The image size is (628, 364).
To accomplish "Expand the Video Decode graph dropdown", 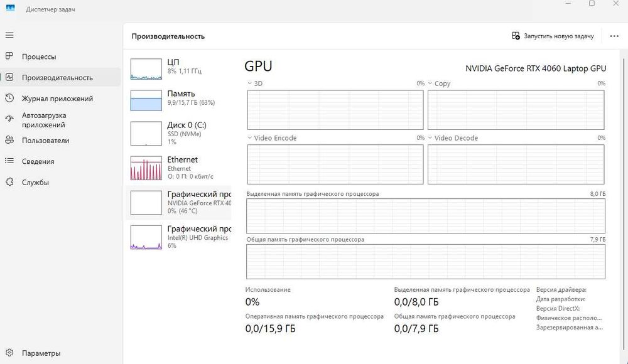I will (x=430, y=138).
